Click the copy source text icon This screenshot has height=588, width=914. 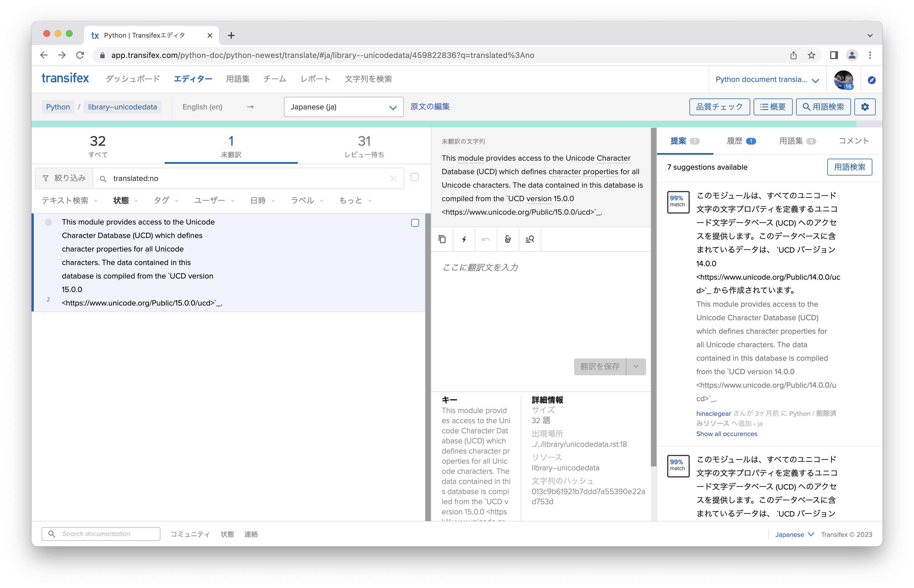click(x=442, y=239)
